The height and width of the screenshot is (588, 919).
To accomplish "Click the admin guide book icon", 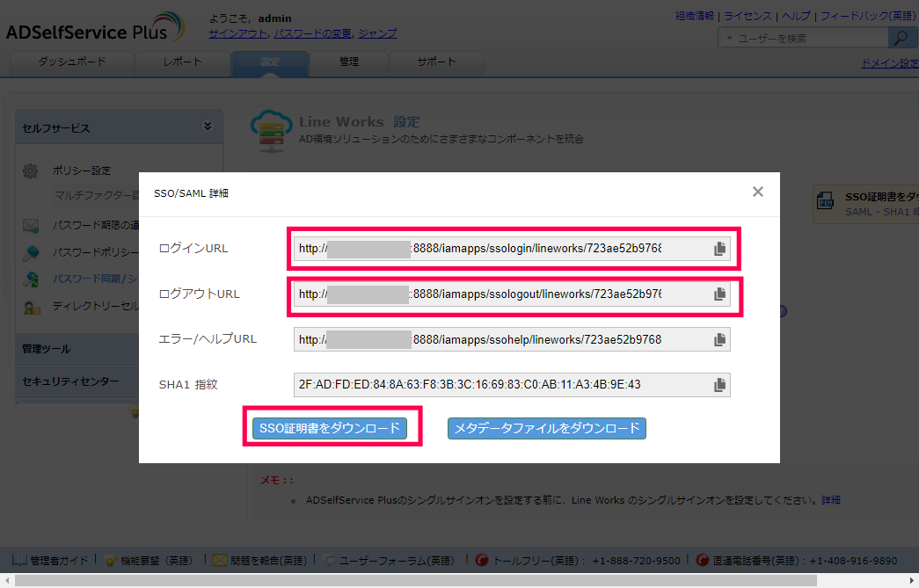I will [19, 560].
